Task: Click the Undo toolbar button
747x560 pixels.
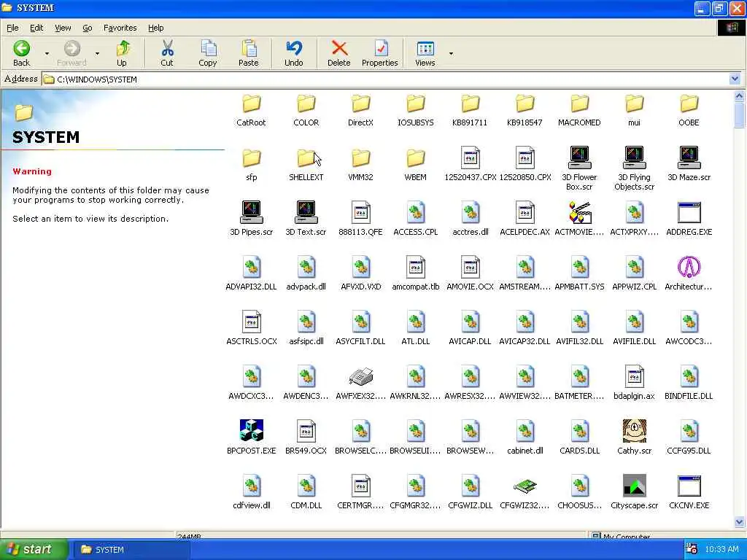Action: [294, 52]
